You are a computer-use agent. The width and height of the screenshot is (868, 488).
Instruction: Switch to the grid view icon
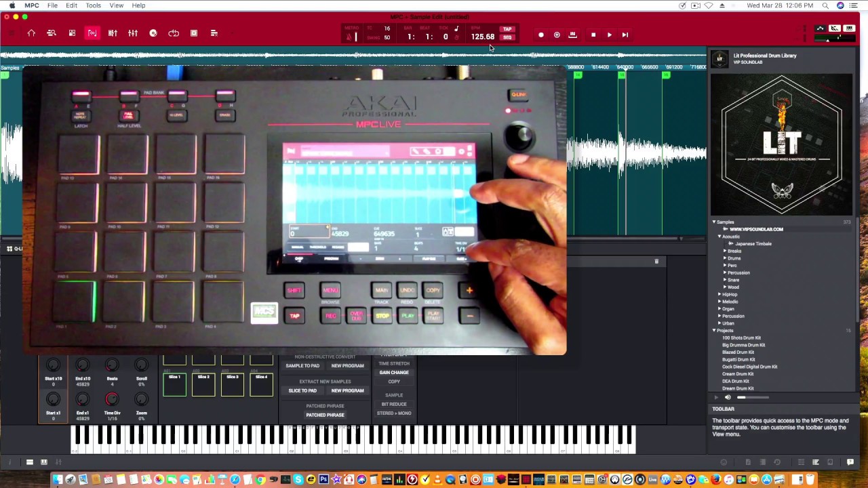(x=72, y=33)
